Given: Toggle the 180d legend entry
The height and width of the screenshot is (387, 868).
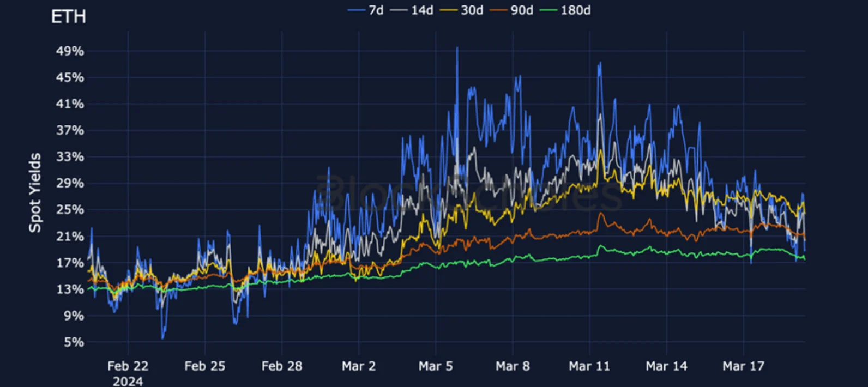Looking at the screenshot, I should (565, 10).
